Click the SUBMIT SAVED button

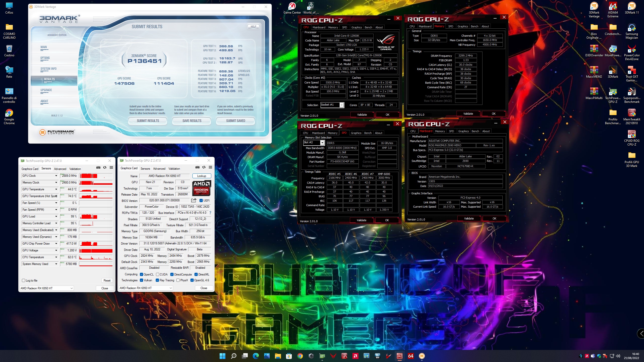click(235, 121)
